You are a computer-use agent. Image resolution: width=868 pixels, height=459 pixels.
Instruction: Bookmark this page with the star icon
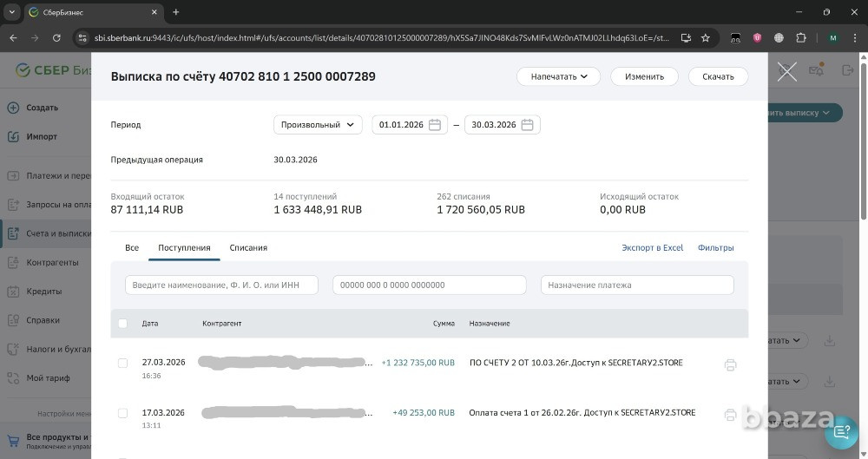[706, 38]
